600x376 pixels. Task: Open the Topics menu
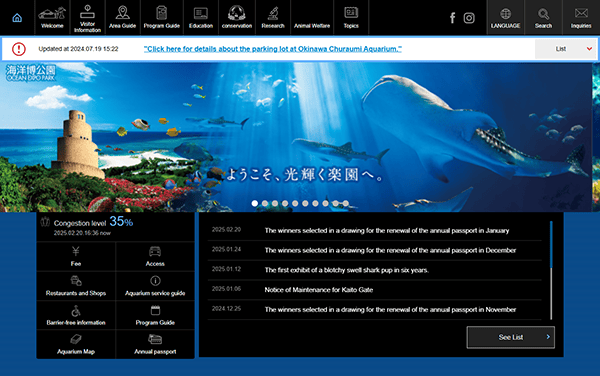[351, 18]
